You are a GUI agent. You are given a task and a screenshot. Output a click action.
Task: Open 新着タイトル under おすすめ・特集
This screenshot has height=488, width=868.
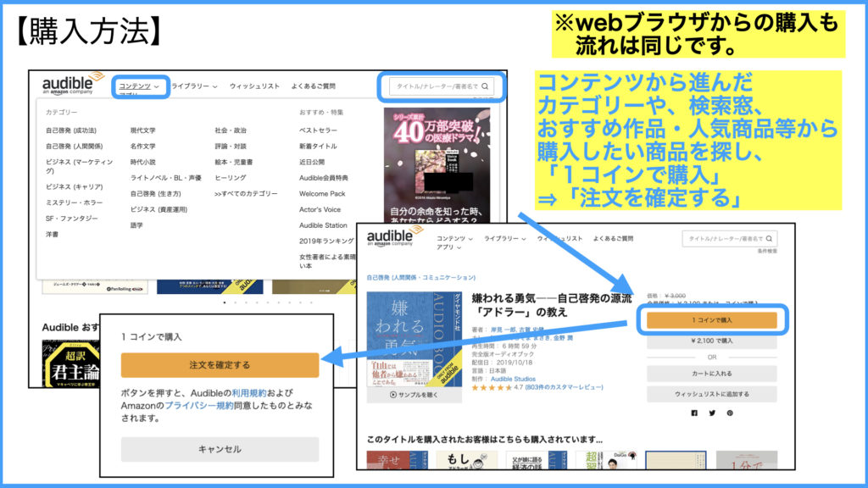point(319,147)
